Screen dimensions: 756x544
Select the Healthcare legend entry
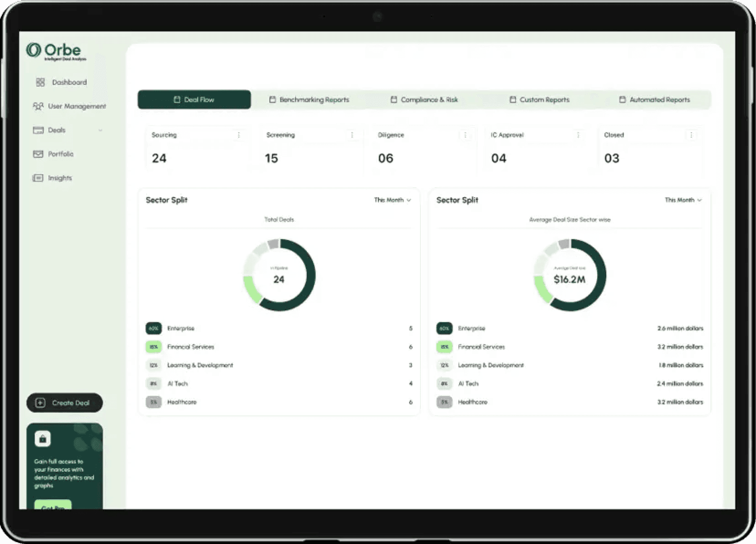tap(182, 402)
